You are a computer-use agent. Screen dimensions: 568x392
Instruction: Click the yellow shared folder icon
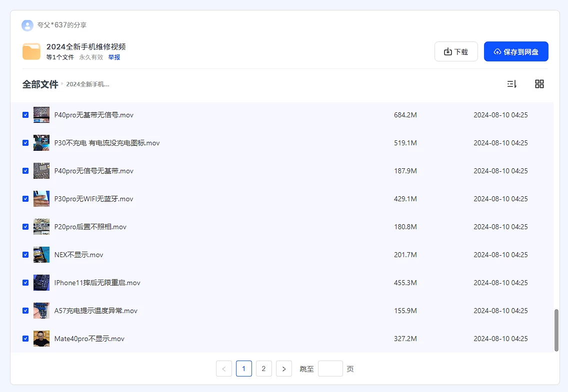click(x=31, y=51)
